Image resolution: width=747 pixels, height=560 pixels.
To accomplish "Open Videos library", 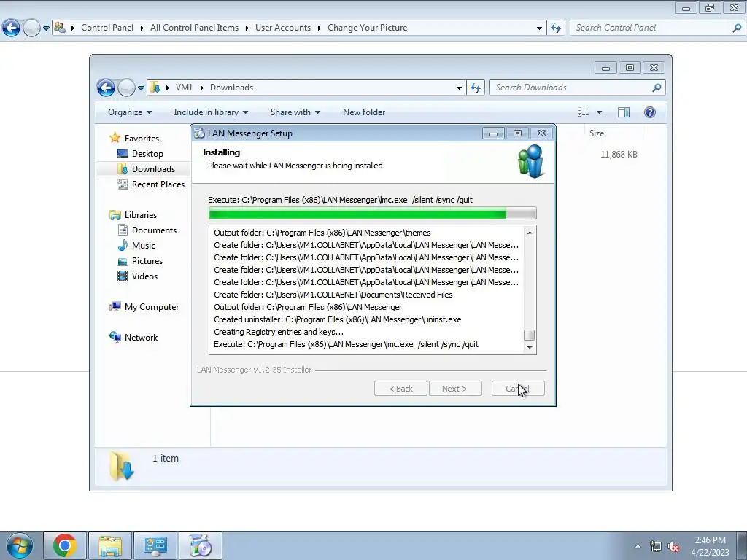I will pos(144,276).
